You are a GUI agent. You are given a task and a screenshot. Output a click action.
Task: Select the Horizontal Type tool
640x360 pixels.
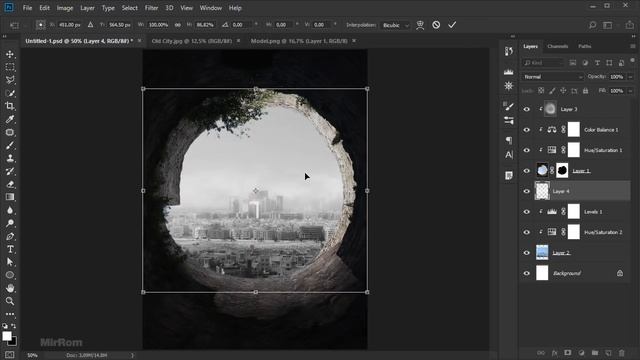(10, 249)
